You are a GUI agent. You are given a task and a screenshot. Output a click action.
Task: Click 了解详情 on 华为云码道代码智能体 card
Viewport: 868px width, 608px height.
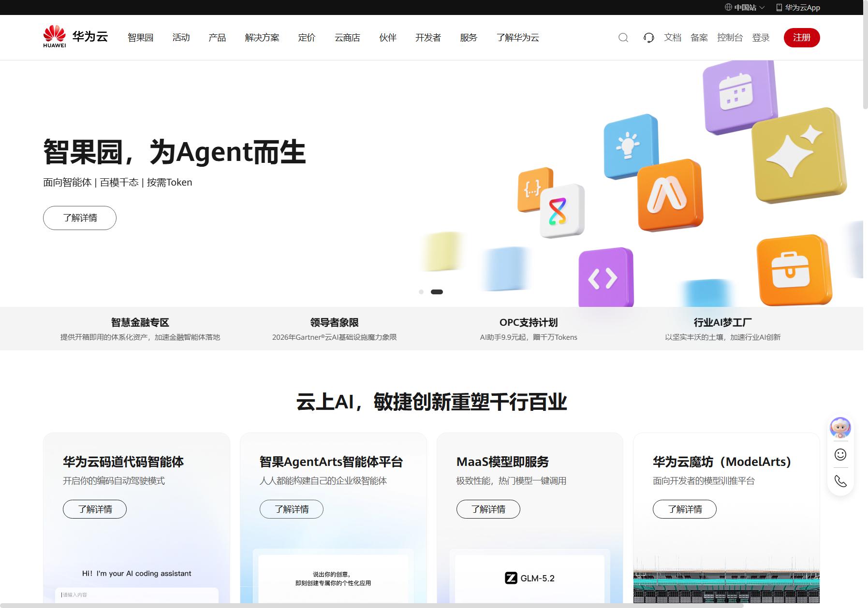click(x=95, y=509)
